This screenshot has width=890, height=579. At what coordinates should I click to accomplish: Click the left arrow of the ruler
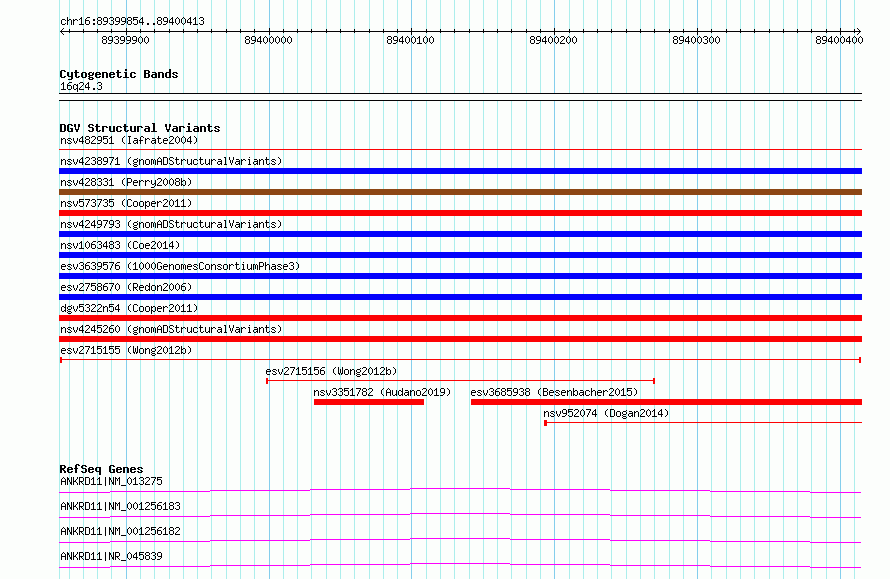point(62,31)
